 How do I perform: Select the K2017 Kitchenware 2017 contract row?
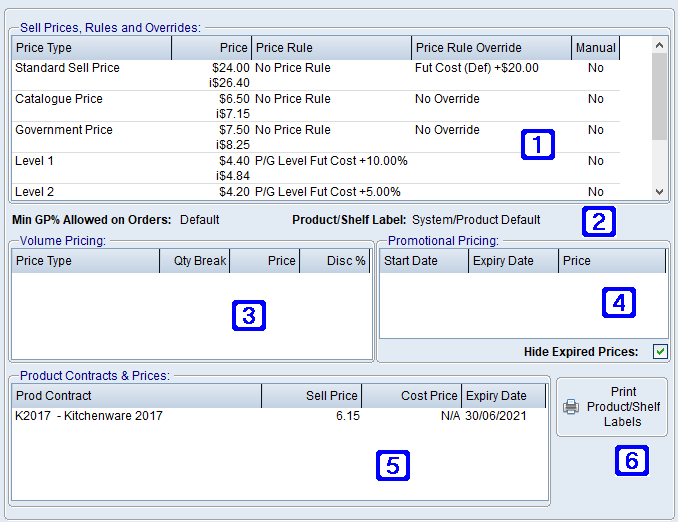[89, 416]
